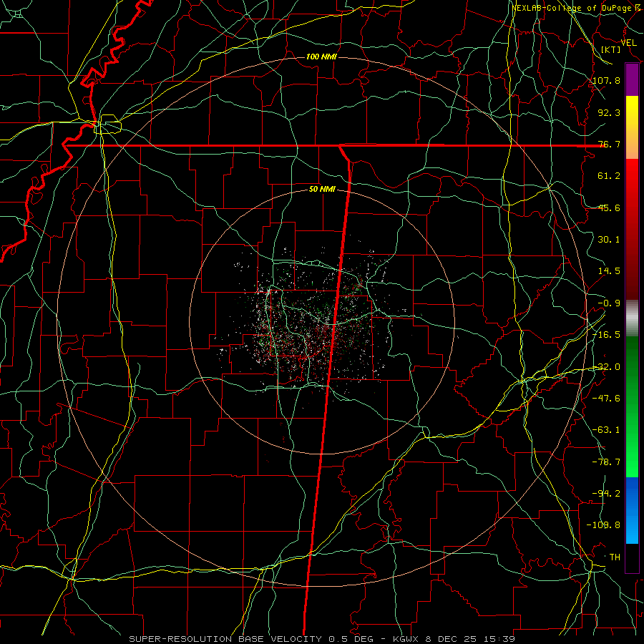This screenshot has width=644, height=644.
Task: Click the [KT] units label
Action: point(611,49)
